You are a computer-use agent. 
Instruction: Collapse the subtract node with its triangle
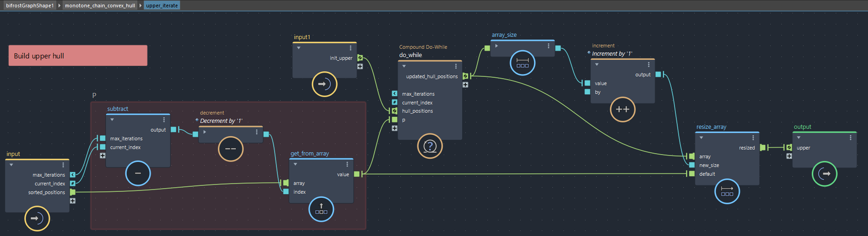pyautogui.click(x=112, y=120)
